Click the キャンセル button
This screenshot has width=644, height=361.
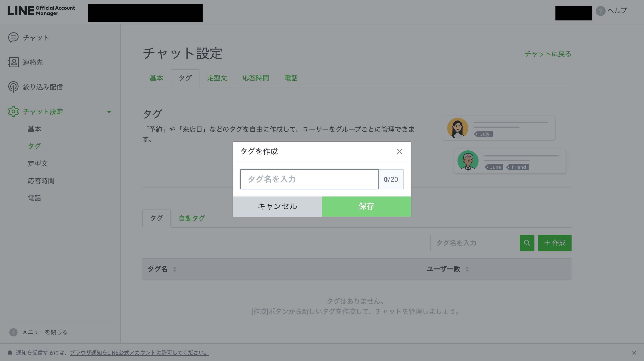point(277,206)
